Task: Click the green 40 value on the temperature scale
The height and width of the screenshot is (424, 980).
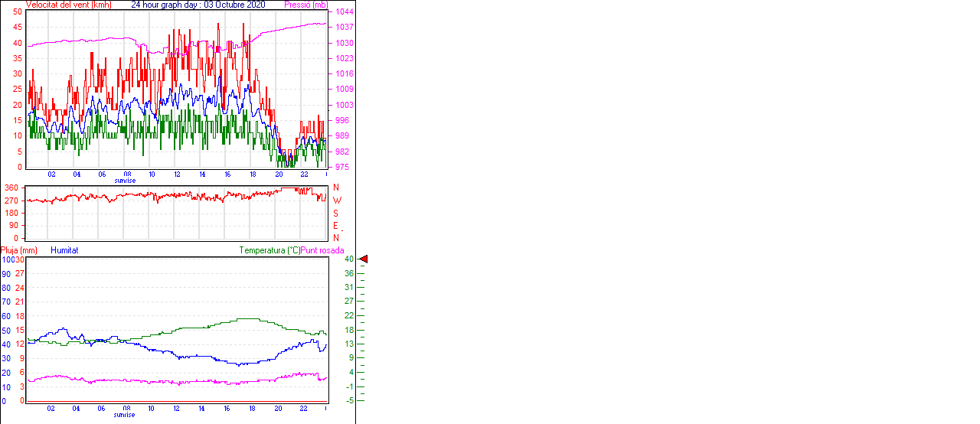Action: tap(348, 259)
